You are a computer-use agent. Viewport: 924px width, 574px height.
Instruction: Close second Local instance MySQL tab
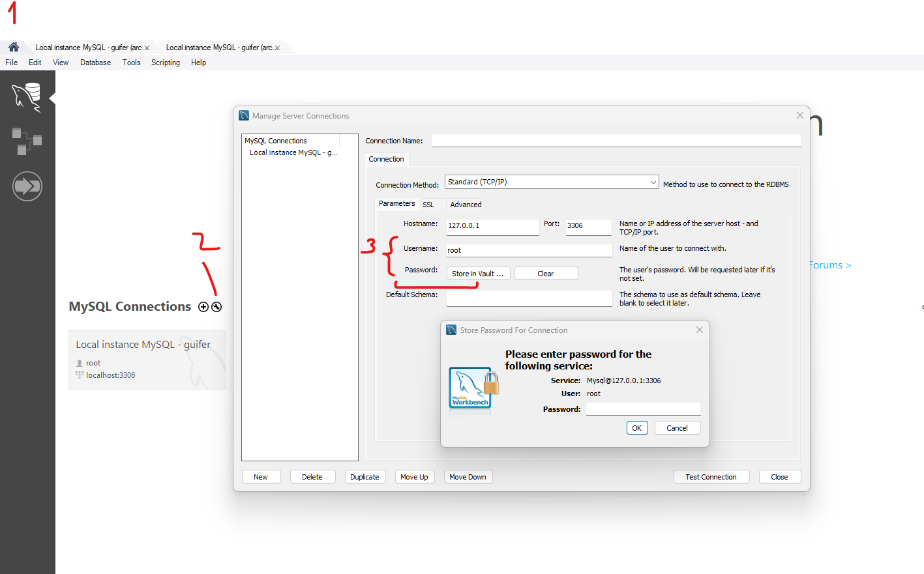[277, 48]
